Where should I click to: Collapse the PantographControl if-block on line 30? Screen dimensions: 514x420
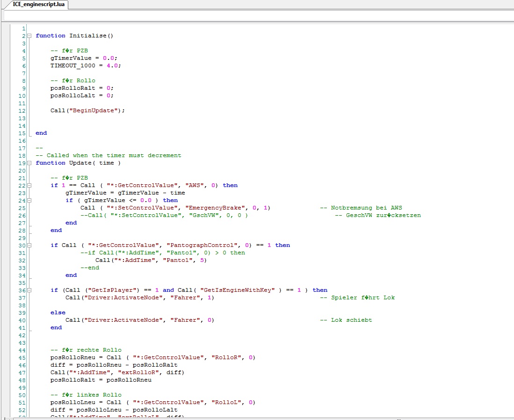click(29, 245)
